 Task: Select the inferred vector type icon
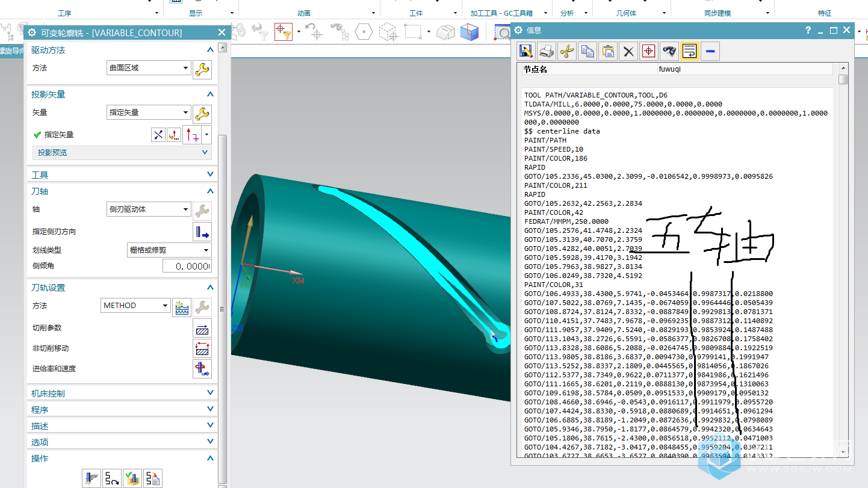193,135
